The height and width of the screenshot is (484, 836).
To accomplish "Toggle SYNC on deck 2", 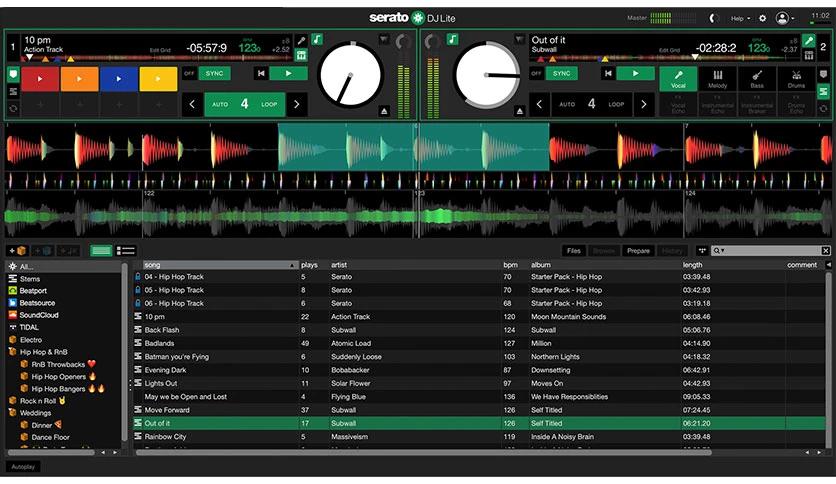I will click(561, 74).
